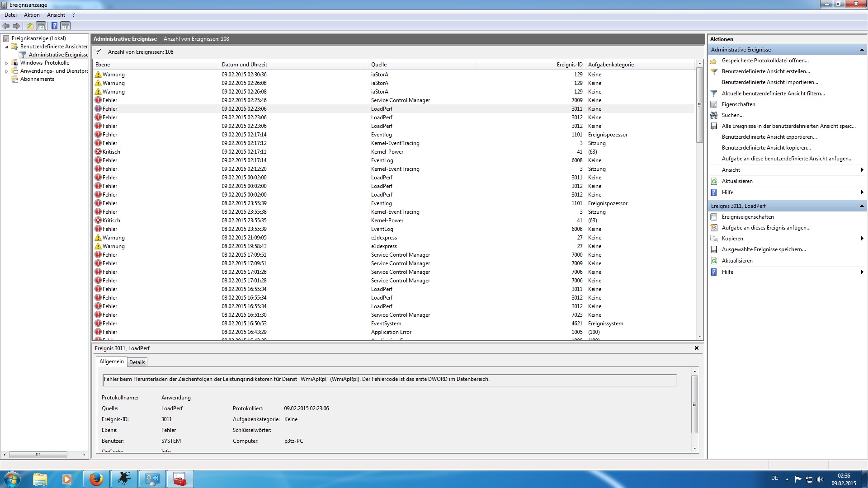Toggle the action pane show/hide icon
868x488 pixels.
(x=66, y=26)
